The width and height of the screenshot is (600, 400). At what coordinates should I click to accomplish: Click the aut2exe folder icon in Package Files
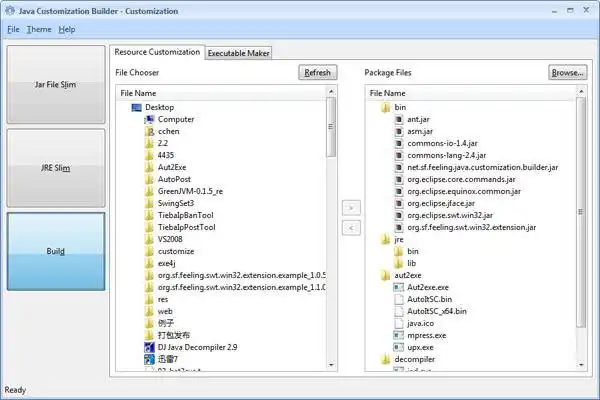tap(386, 275)
